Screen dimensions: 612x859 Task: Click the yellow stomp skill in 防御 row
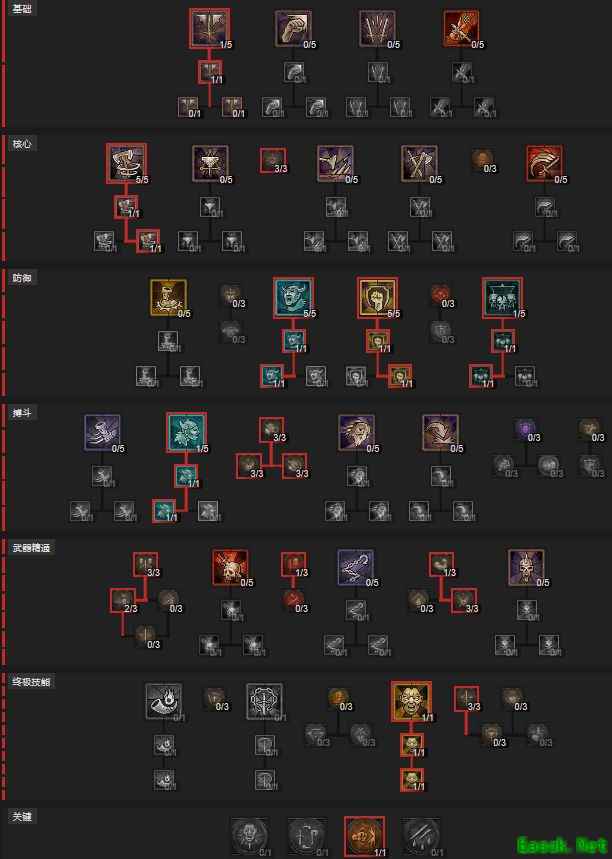pyautogui.click(x=168, y=297)
